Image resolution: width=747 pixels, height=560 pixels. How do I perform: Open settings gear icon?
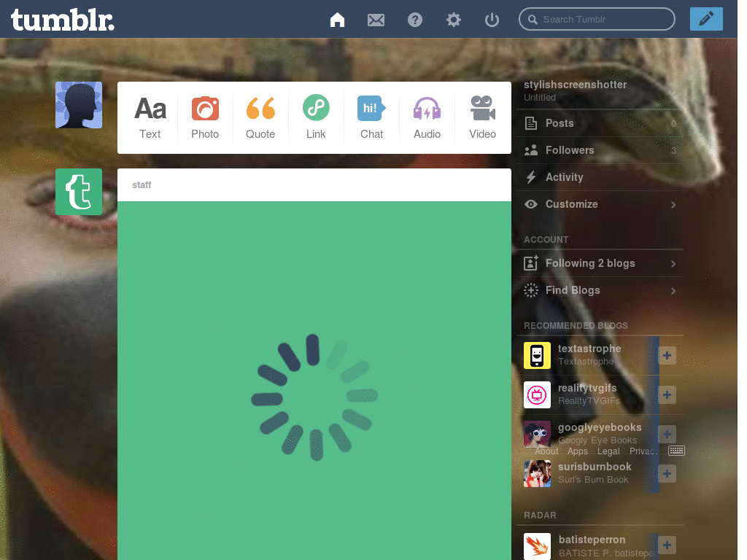click(x=454, y=20)
